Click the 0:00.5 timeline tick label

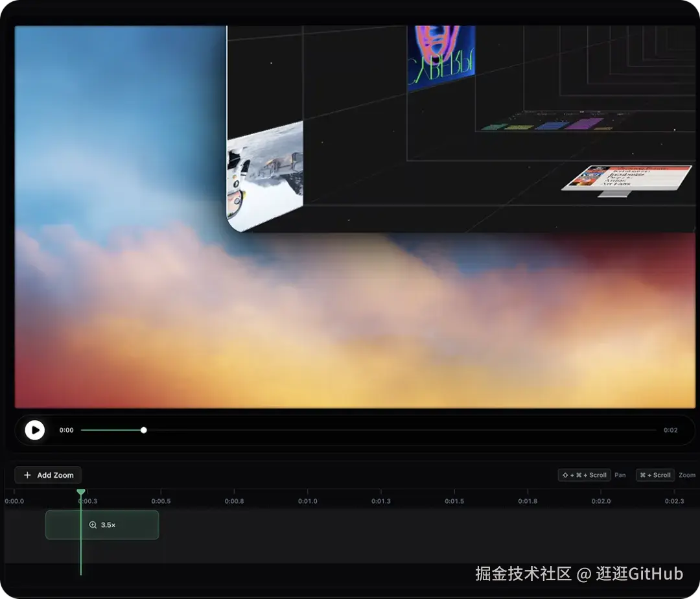click(x=161, y=501)
